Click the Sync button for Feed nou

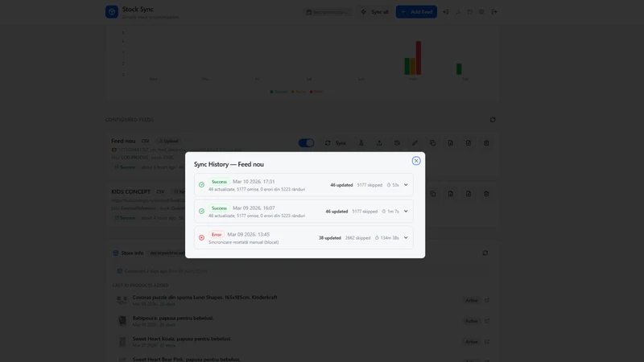(336, 143)
